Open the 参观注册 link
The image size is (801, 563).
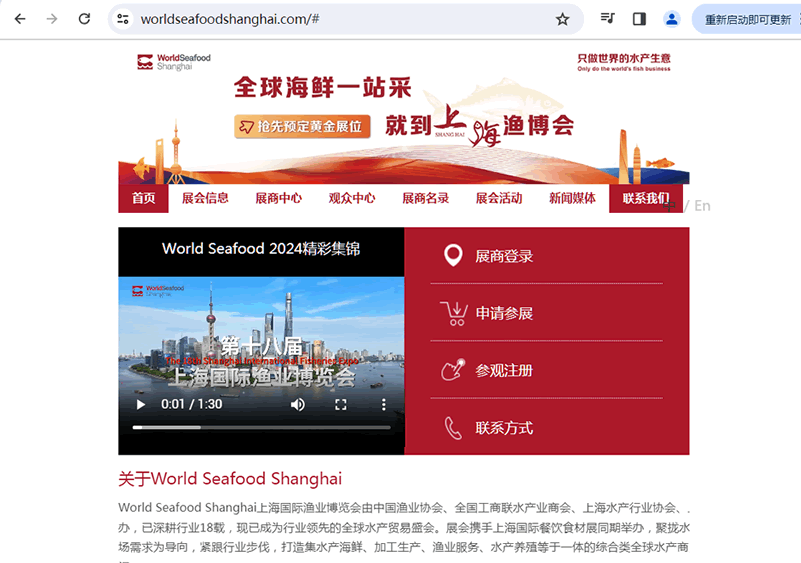504,370
